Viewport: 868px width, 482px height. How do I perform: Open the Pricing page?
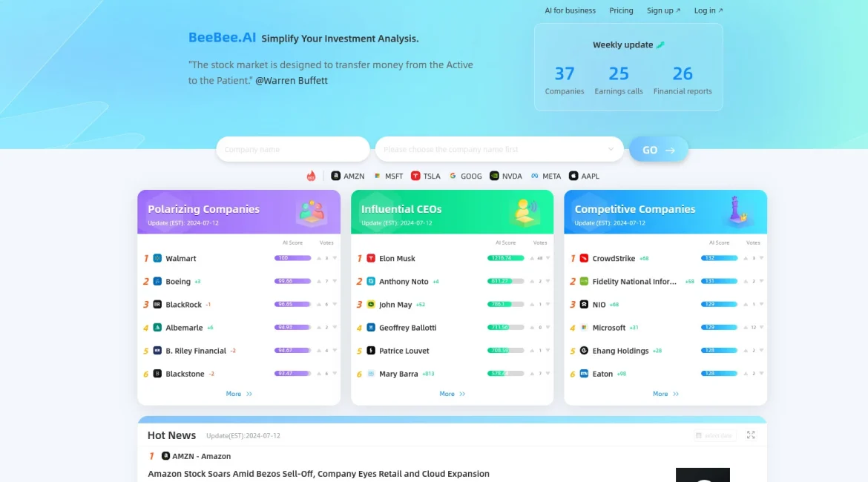coord(621,10)
